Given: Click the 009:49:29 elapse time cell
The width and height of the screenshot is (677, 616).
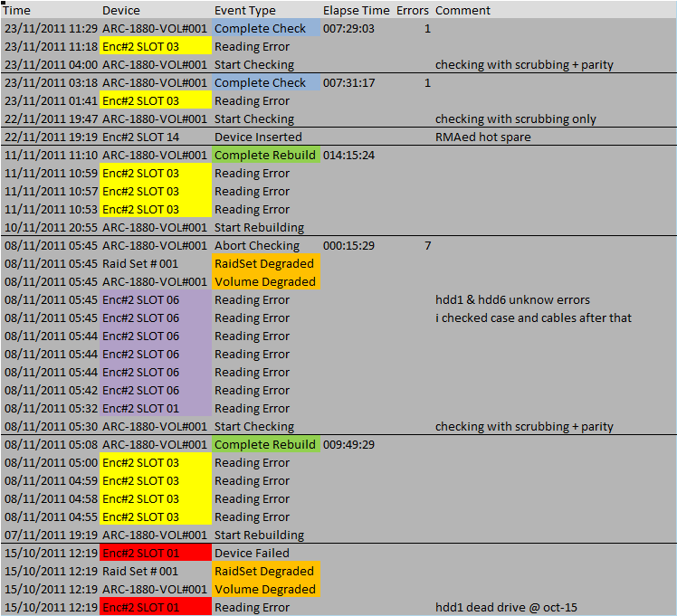Looking at the screenshot, I should point(348,445).
